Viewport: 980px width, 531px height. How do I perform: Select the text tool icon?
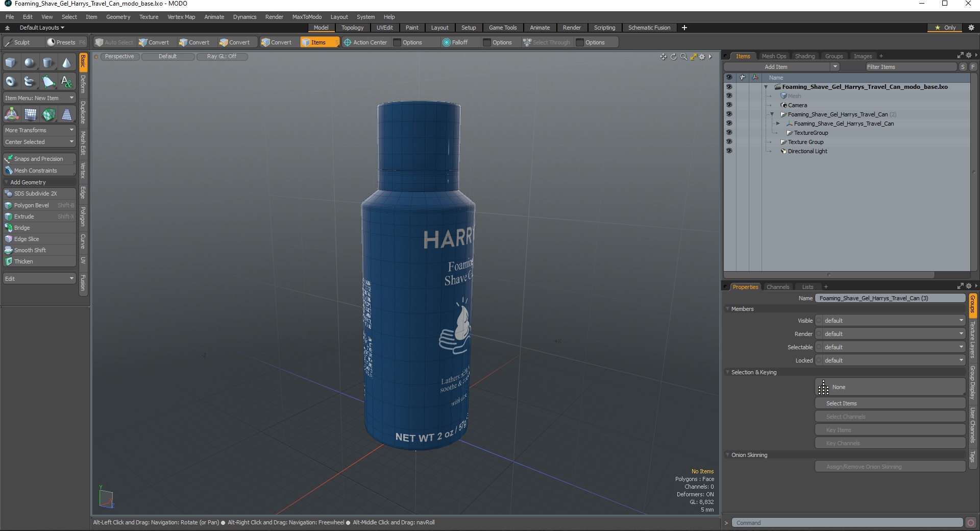tap(66, 81)
